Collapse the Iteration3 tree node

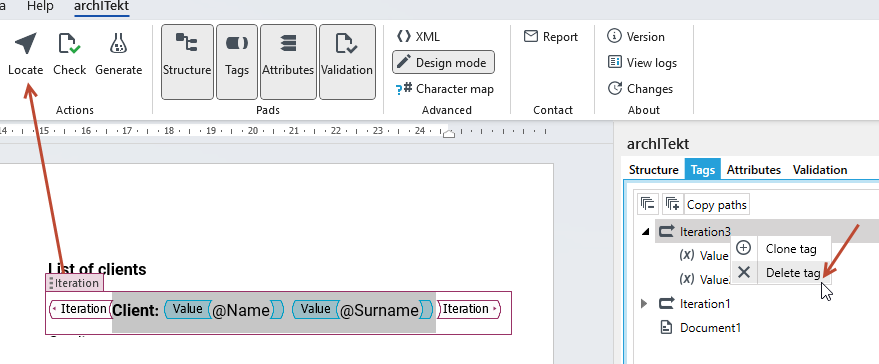tap(645, 231)
